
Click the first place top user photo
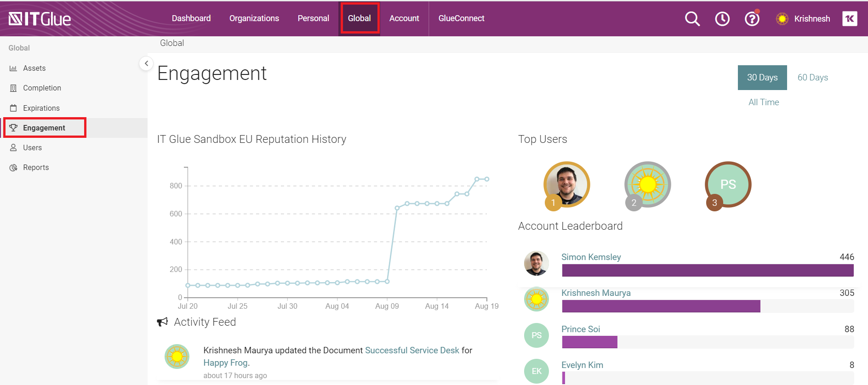pos(566,184)
